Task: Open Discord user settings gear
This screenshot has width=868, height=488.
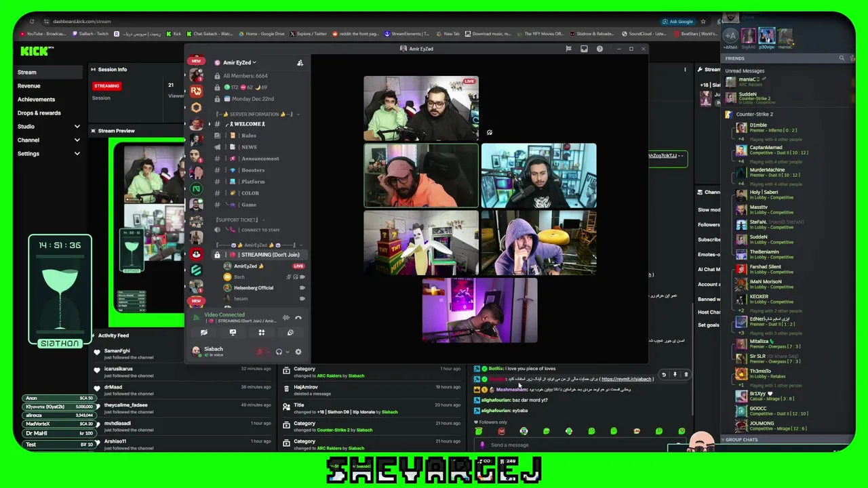Action: (298, 352)
